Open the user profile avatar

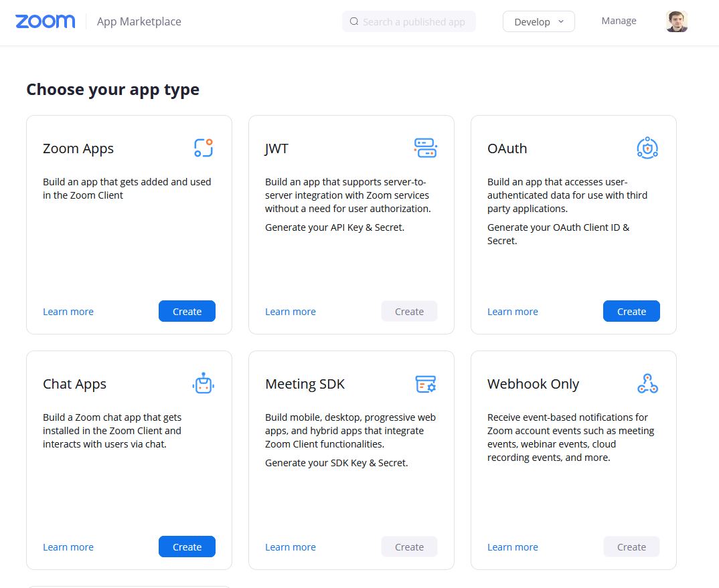click(x=676, y=21)
